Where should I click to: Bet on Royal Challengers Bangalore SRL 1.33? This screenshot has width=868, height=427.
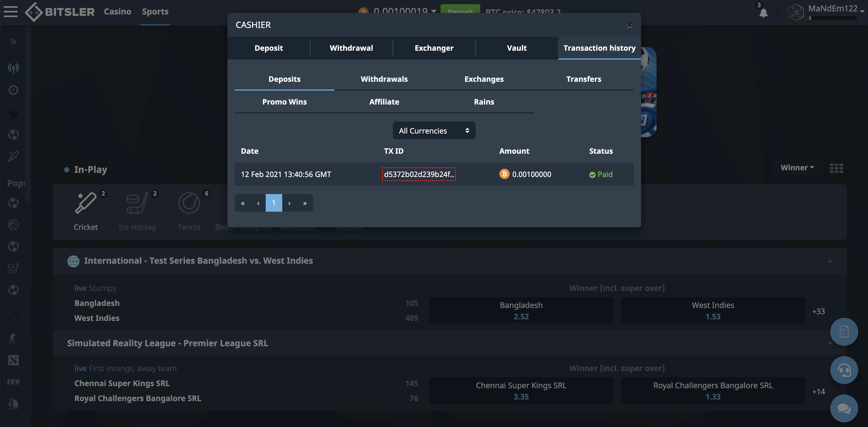click(713, 391)
